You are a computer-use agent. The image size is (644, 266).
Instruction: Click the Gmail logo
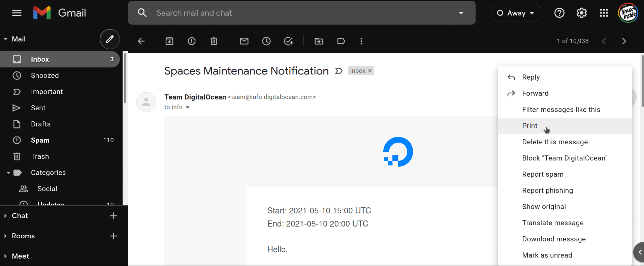tap(60, 13)
